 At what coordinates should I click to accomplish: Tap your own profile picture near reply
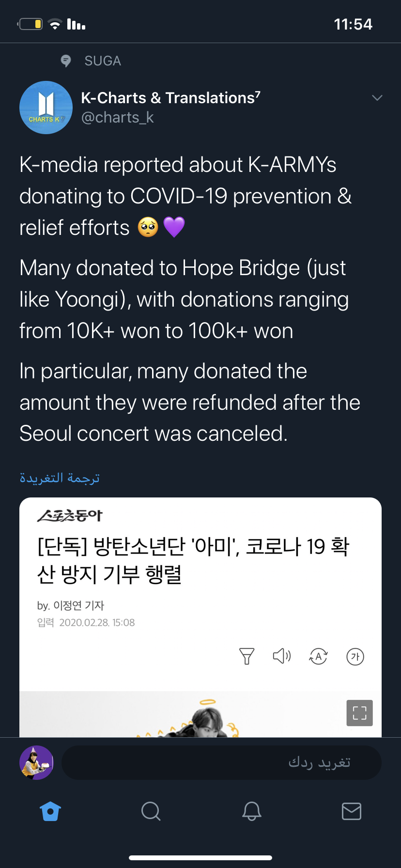coord(36,762)
